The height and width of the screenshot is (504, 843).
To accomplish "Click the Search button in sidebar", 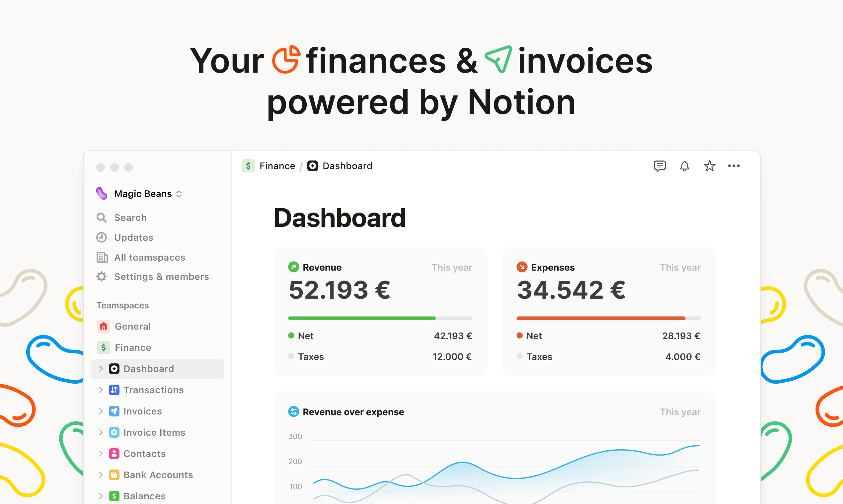I will (x=125, y=217).
